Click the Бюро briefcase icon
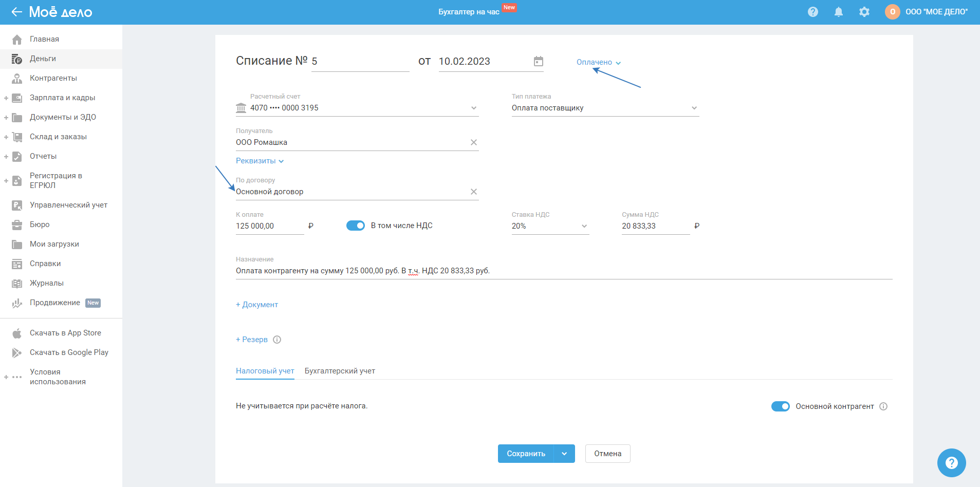The height and width of the screenshot is (487, 980). click(17, 225)
